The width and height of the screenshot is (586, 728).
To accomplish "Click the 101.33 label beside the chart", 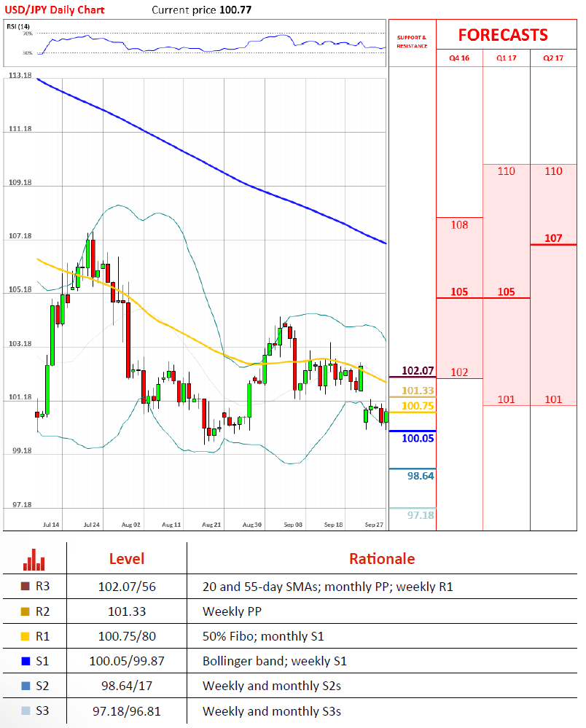I will point(418,391).
